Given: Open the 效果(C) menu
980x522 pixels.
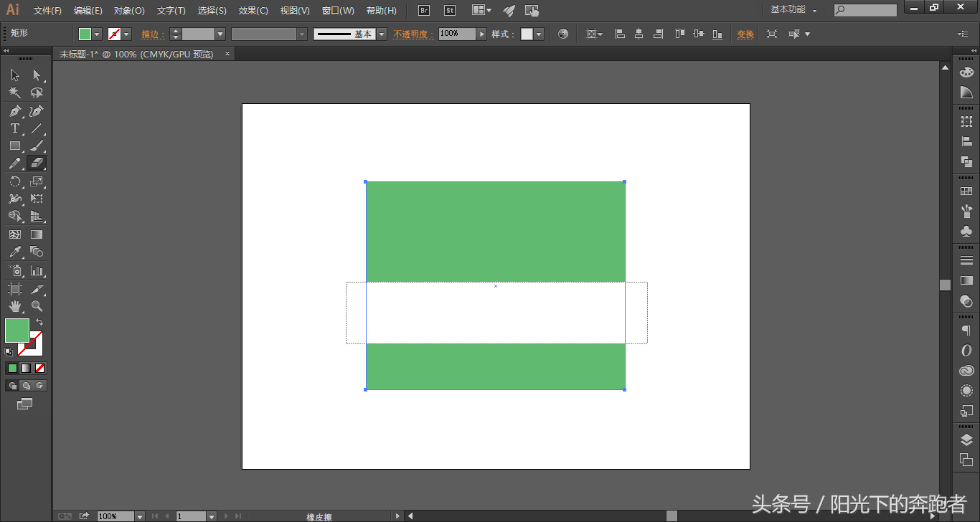Looking at the screenshot, I should pos(253,11).
